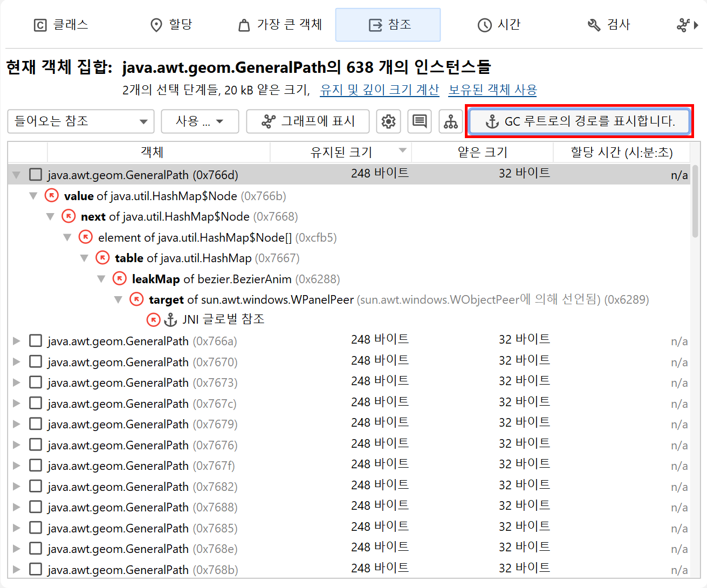
Task: Click the overflow arrow at tab bar end
Action: click(696, 25)
